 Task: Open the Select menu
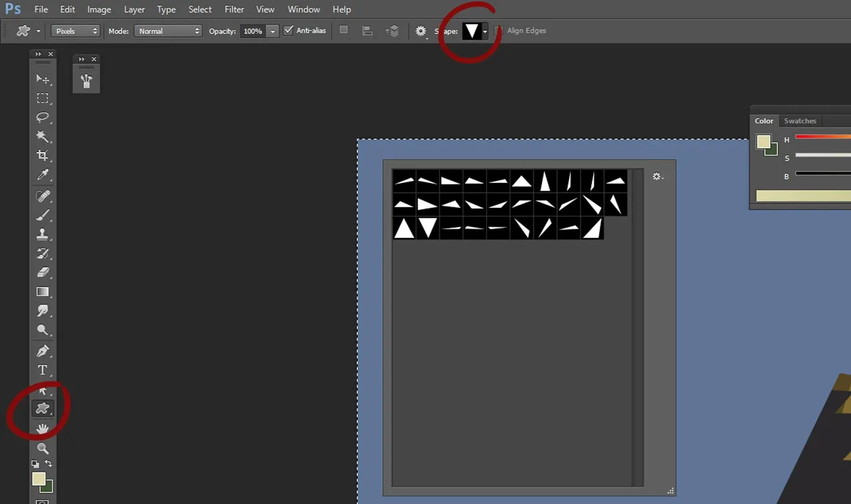pos(199,10)
